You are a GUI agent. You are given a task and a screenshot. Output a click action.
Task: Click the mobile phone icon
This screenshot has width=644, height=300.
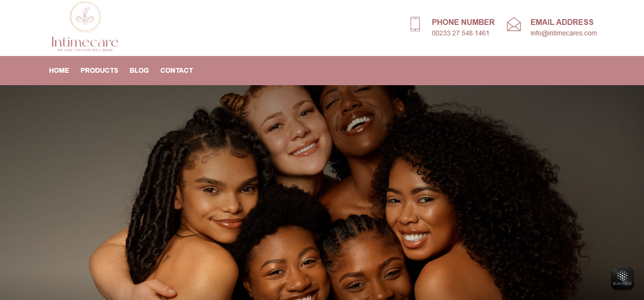pyautogui.click(x=415, y=24)
